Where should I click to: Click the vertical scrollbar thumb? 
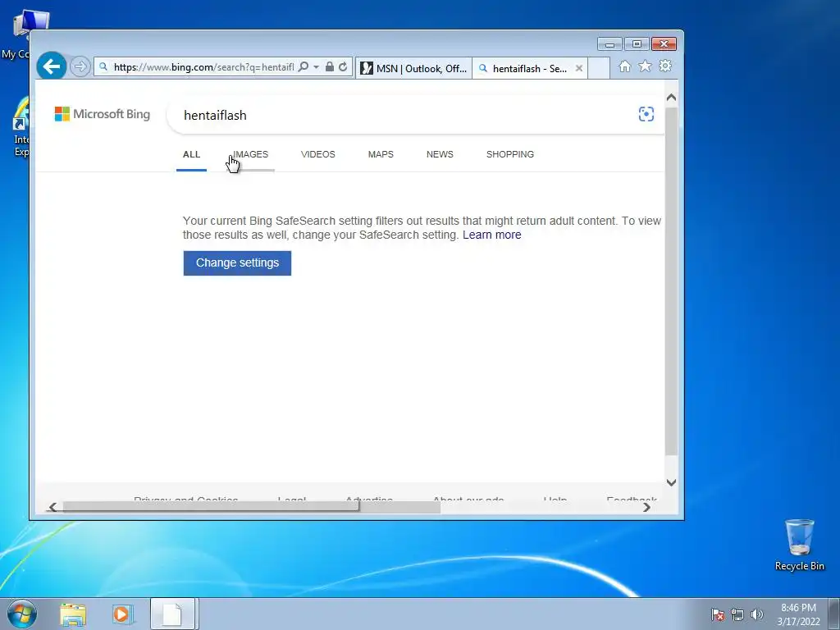(x=671, y=281)
